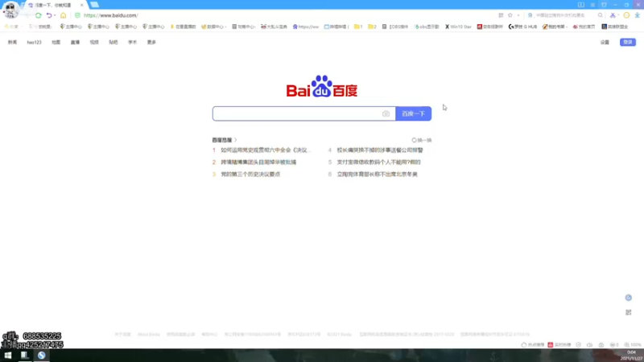
Task: Click the blue download arrow icon
Action: [x=637, y=15]
